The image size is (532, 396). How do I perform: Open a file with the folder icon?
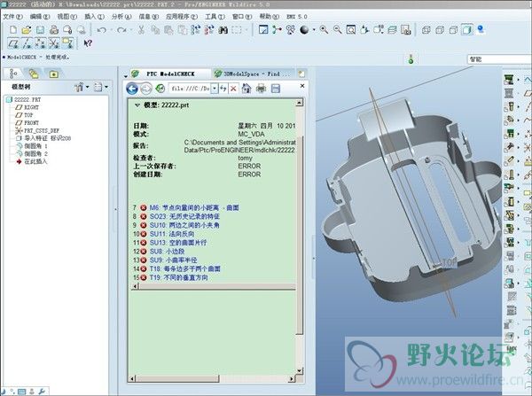point(27,30)
